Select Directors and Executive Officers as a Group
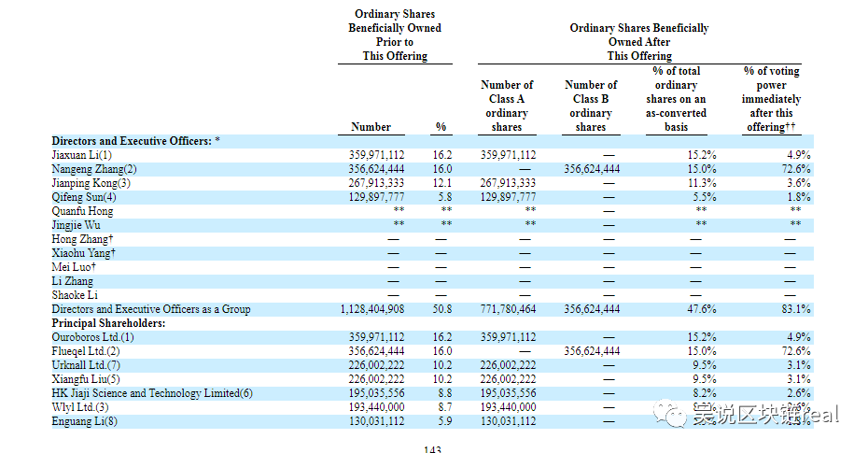 (x=151, y=309)
